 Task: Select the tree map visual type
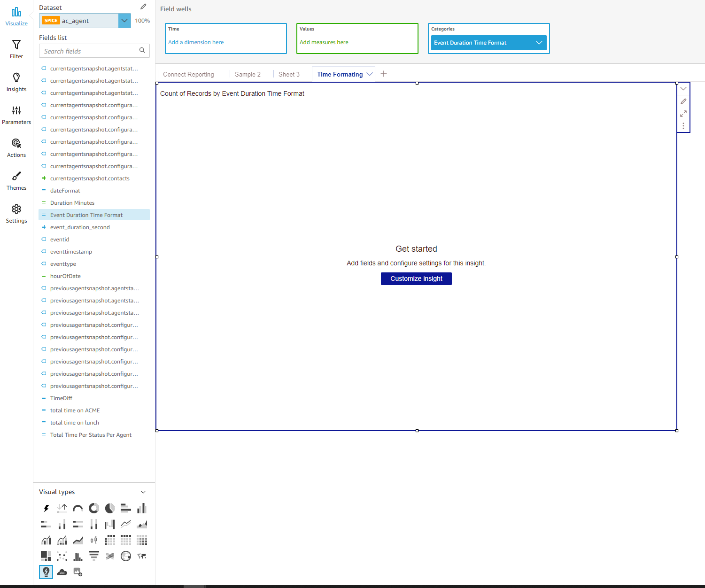pyautogui.click(x=46, y=556)
